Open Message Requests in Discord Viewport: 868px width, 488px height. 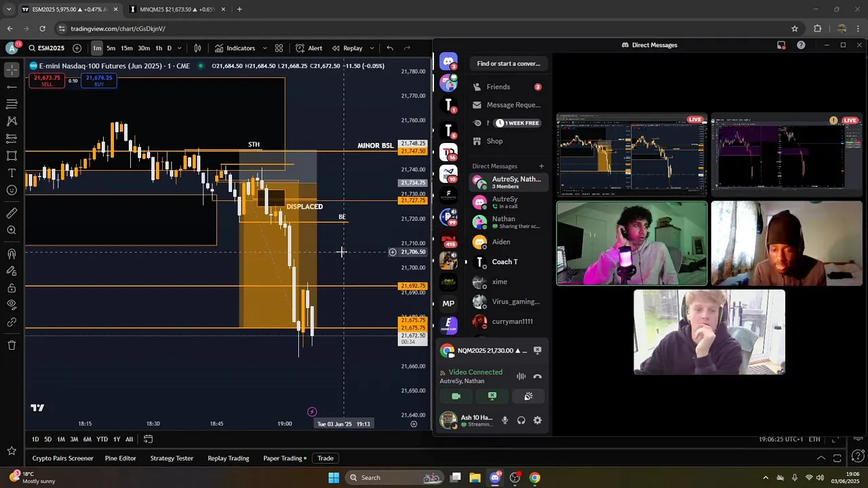pyautogui.click(x=509, y=105)
